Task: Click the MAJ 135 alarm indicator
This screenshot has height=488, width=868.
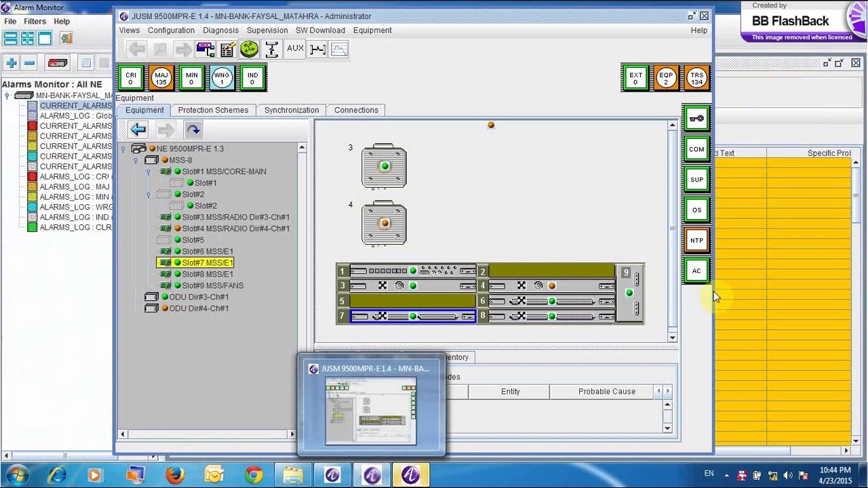Action: coord(161,78)
